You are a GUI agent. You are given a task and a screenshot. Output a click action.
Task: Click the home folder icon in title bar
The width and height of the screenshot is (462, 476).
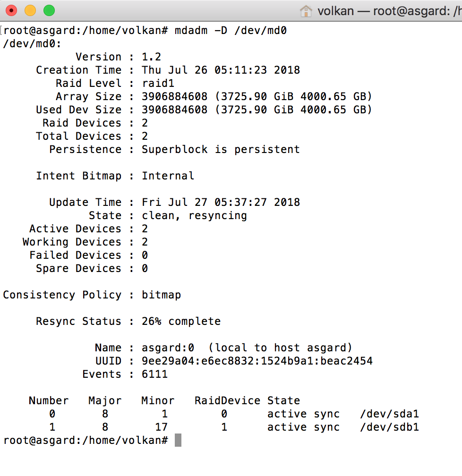[306, 11]
